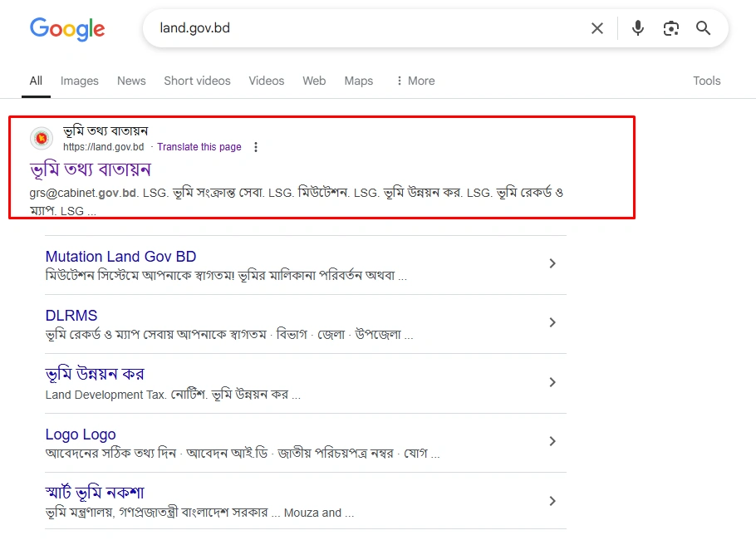Open the Short videos tab

[x=197, y=81]
